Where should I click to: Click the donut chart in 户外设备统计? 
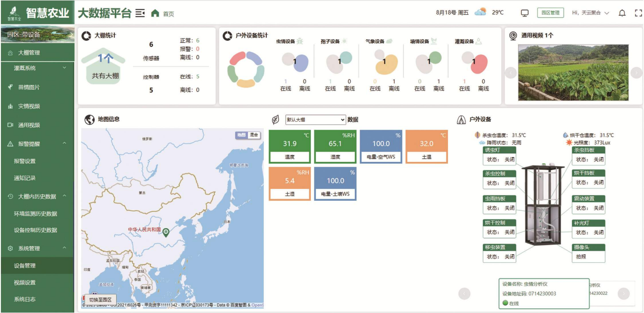pos(246,69)
